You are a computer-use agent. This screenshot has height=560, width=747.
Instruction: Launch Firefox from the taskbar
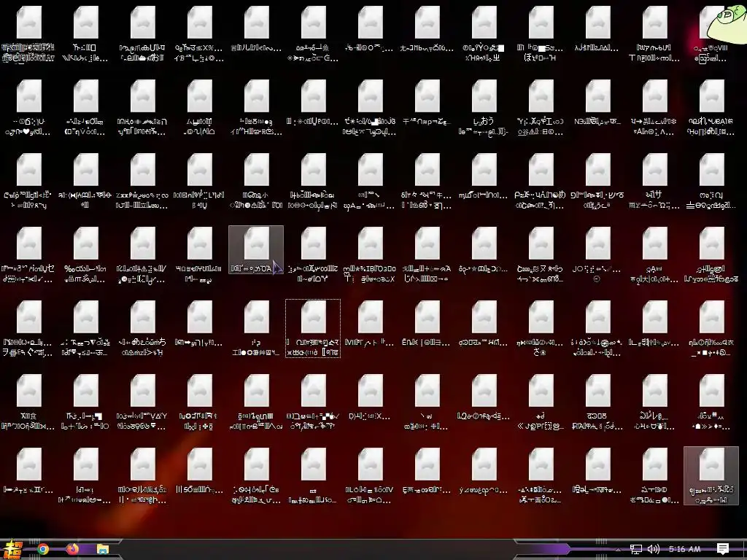coord(72,550)
